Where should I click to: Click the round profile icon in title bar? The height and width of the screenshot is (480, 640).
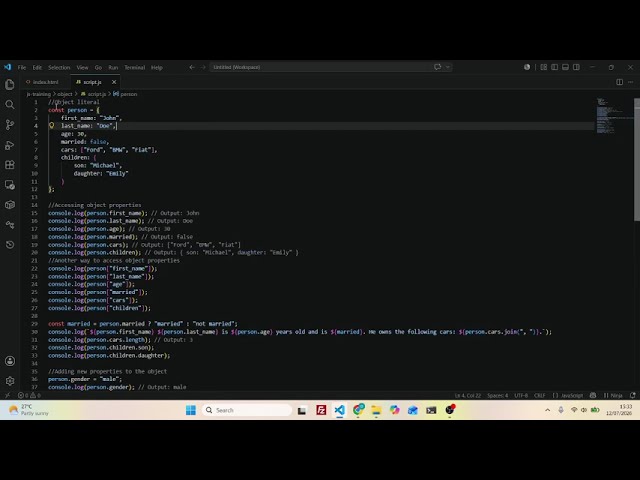(x=527, y=67)
